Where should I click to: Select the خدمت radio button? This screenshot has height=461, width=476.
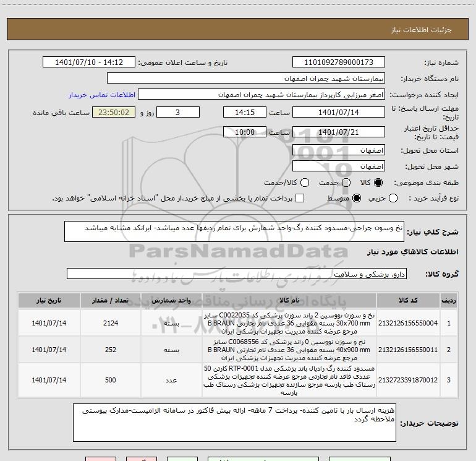click(x=346, y=183)
